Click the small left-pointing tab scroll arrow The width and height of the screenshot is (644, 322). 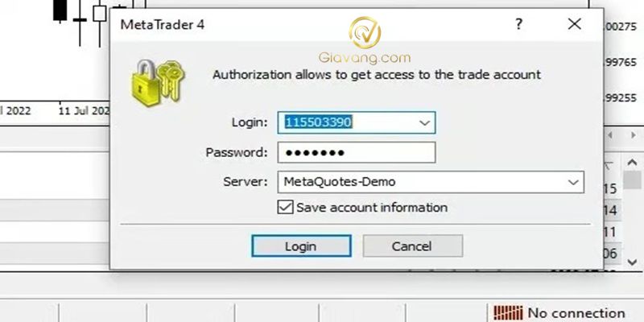click(x=610, y=134)
